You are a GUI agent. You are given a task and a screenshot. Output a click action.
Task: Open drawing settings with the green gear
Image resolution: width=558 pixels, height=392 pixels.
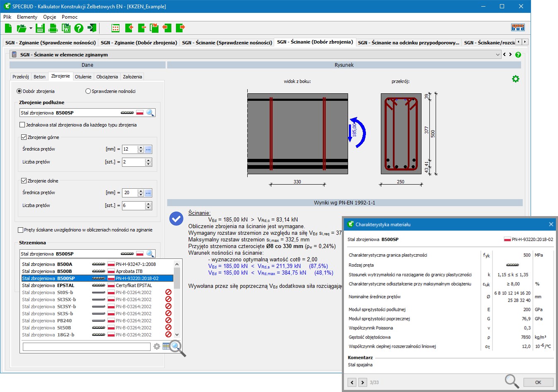point(515,79)
